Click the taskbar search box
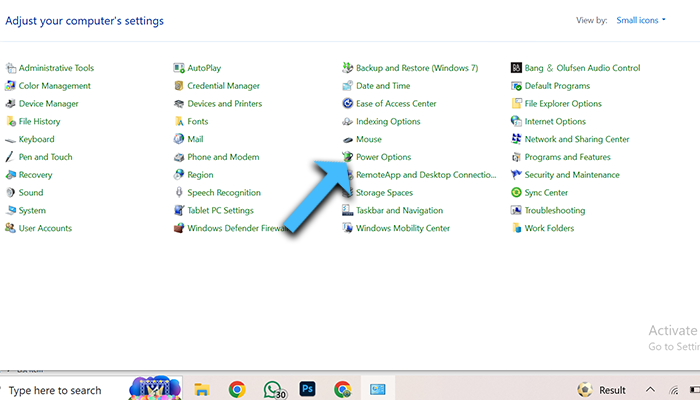This screenshot has height=400, width=700. (x=91, y=390)
